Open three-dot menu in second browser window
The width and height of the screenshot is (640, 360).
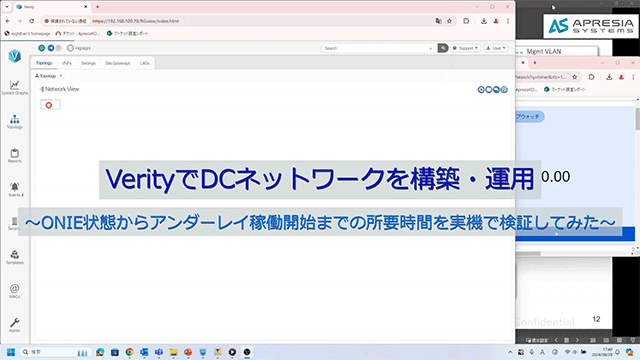pyautogui.click(x=633, y=77)
